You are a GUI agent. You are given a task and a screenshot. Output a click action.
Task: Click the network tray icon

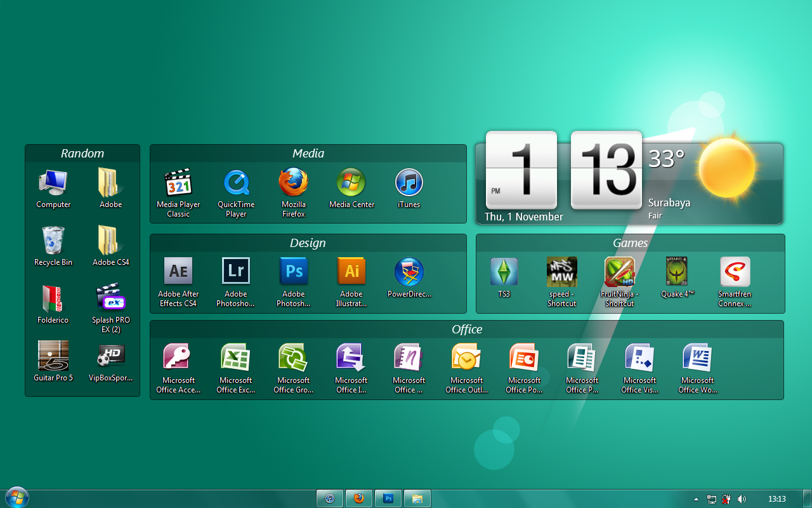pyautogui.click(x=712, y=499)
